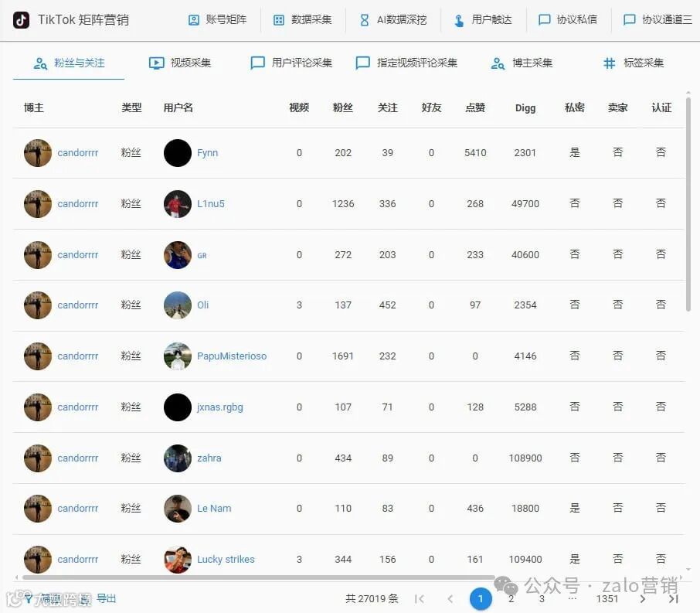
Task: Switch to the 标签采集 tab
Action: point(633,63)
